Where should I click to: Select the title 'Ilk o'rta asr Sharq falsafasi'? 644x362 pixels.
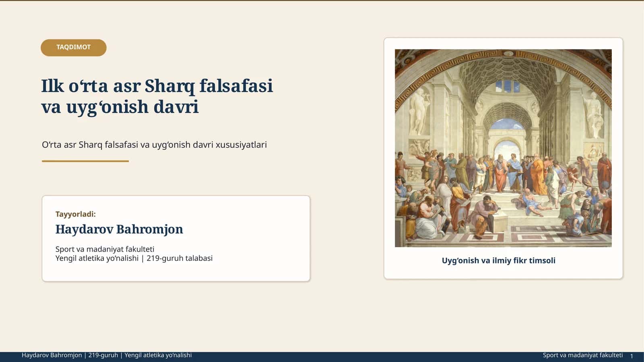click(x=157, y=86)
